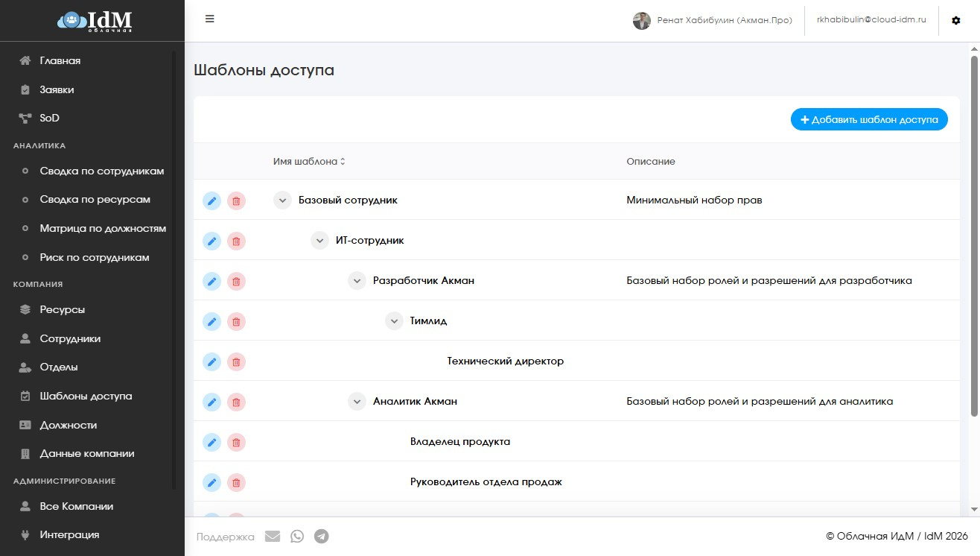Screen dimensions: 980x556
Task: Delete the Технический директор template
Action: coord(236,361)
